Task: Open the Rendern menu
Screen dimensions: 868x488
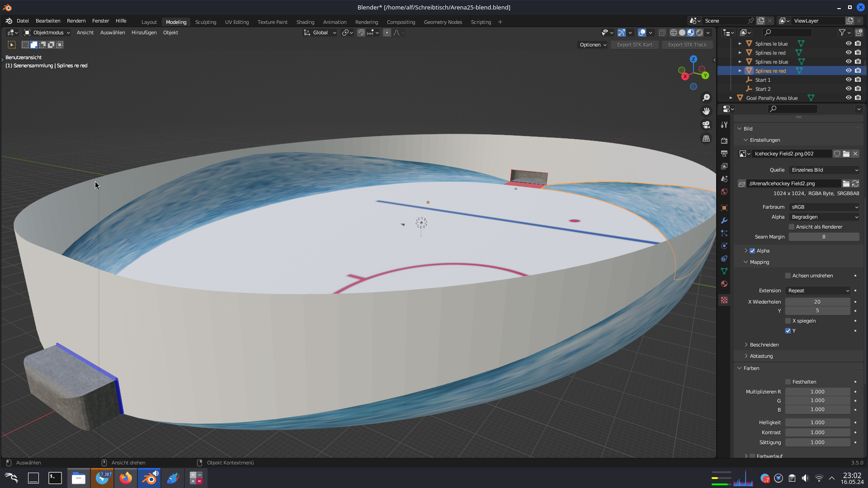Action: click(x=76, y=21)
